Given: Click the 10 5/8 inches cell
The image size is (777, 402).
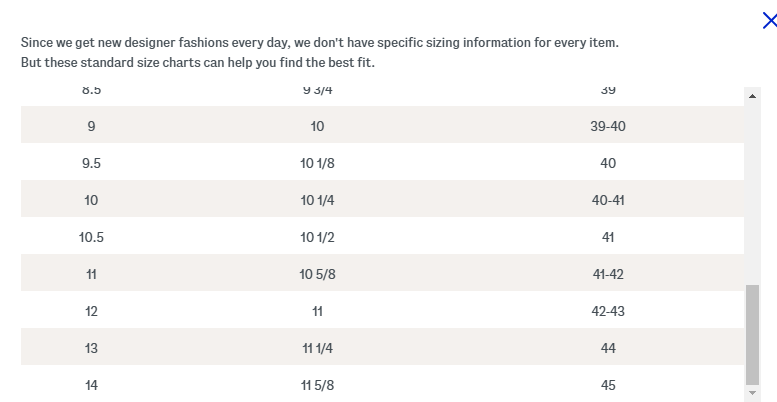Looking at the screenshot, I should click(x=317, y=274).
